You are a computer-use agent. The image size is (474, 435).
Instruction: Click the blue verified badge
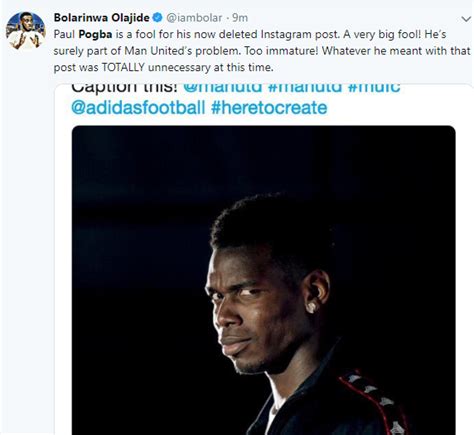(157, 18)
